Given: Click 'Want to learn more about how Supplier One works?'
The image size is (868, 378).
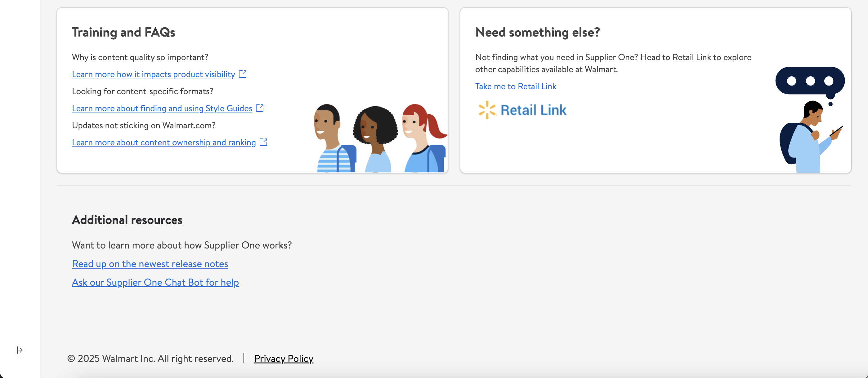Looking at the screenshot, I should pyautogui.click(x=182, y=245).
